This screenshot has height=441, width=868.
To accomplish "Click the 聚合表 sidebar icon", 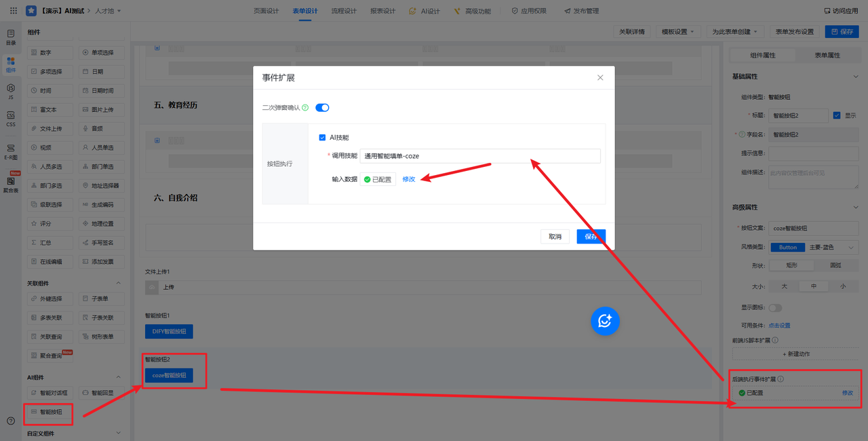I will [11, 184].
